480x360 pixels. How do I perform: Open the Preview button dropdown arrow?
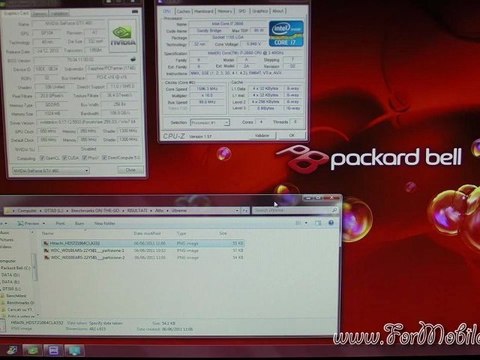pos(44,223)
